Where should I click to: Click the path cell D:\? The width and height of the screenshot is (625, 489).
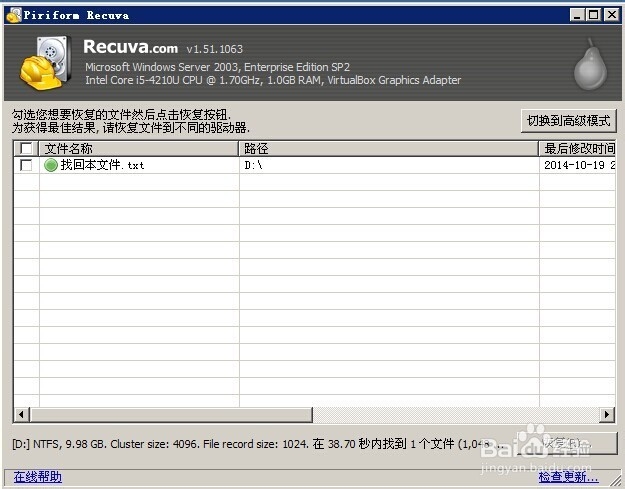254,165
